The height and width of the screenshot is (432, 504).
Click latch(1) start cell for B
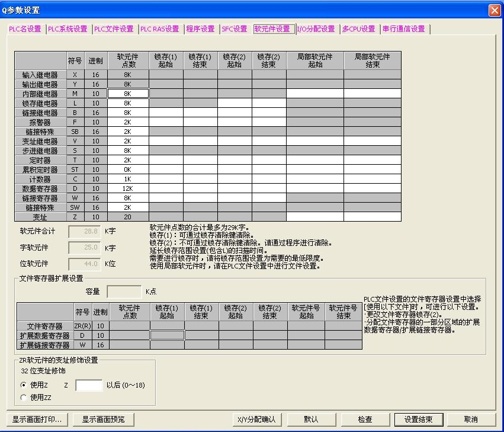(x=166, y=113)
